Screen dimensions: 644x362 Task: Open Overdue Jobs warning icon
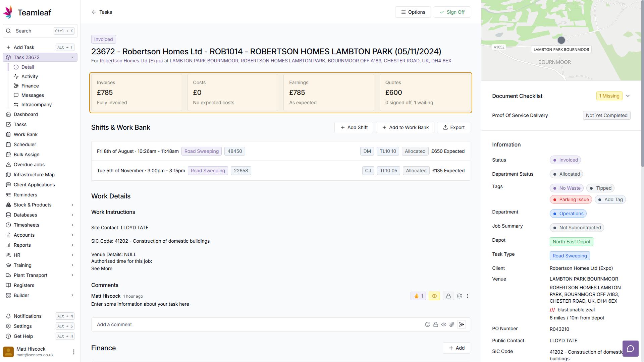coord(8,165)
